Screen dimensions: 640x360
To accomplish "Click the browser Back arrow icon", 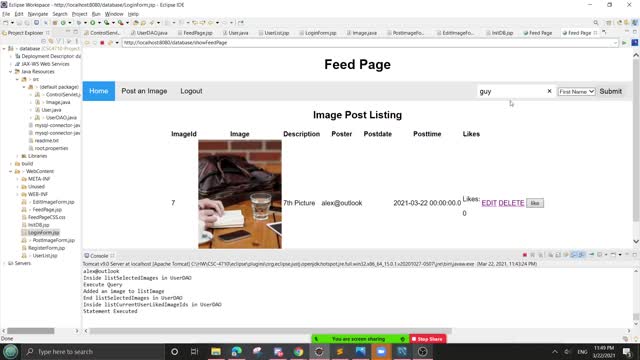I will point(87,42).
